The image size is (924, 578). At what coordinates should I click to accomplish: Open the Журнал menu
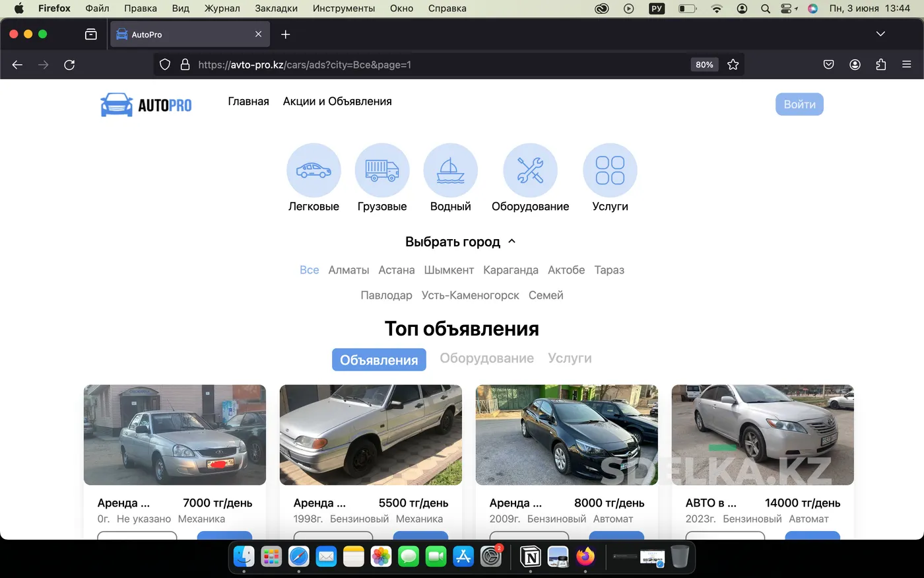[222, 9]
